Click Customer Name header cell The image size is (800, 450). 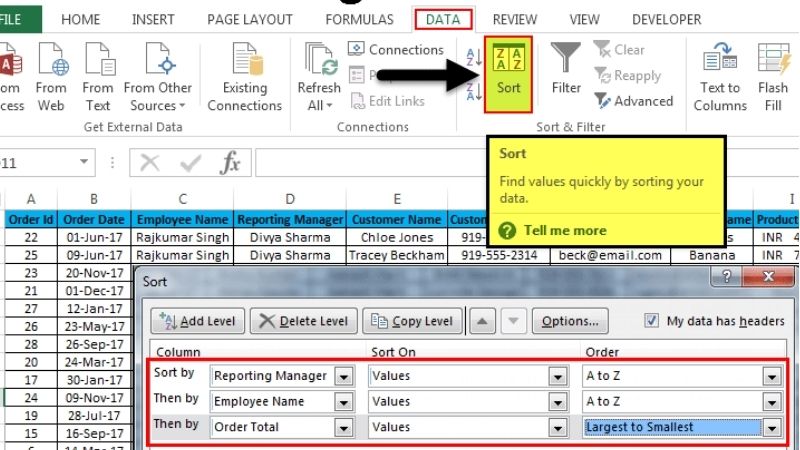pyautogui.click(x=397, y=219)
